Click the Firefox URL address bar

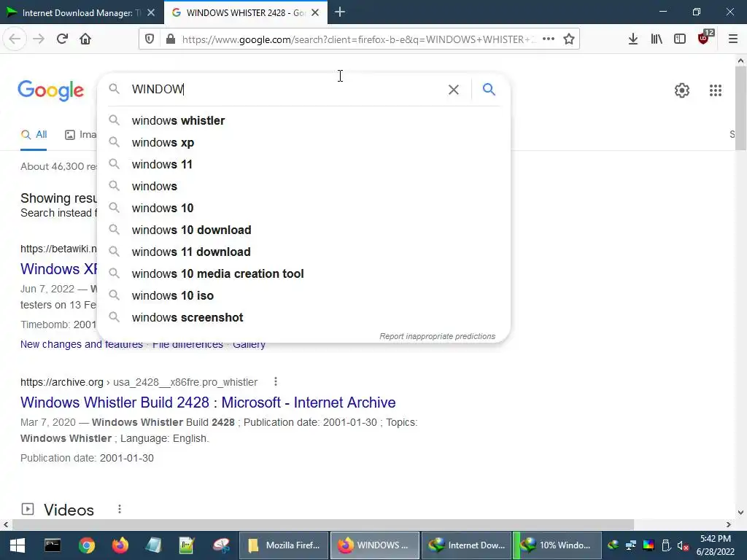(x=357, y=39)
